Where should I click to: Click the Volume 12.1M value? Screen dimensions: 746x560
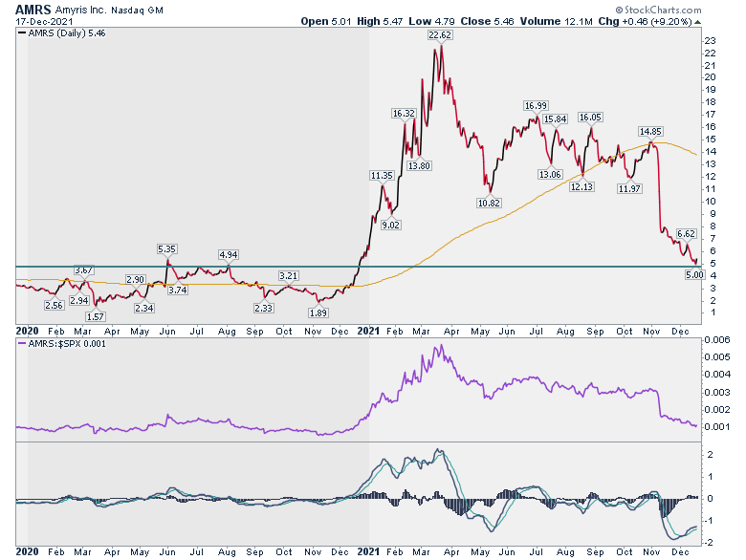coord(557,21)
